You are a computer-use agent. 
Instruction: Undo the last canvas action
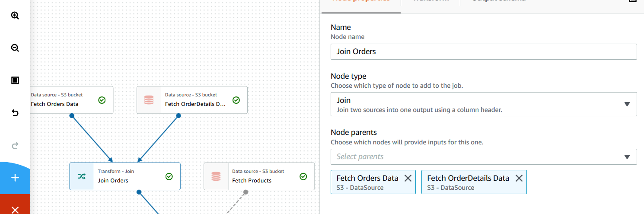[x=15, y=113]
